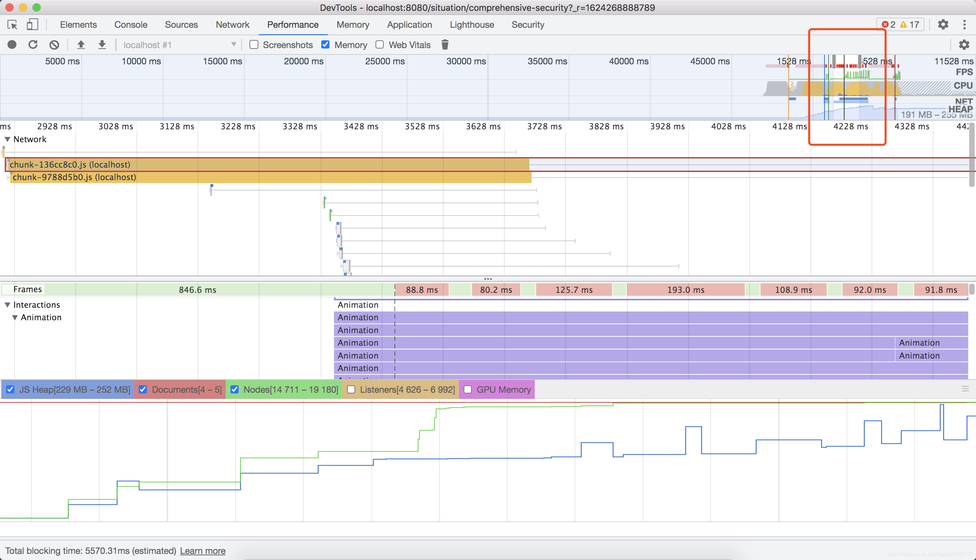Toggle the device toolbar icon
Viewport: 976px width, 560px height.
pyautogui.click(x=32, y=25)
